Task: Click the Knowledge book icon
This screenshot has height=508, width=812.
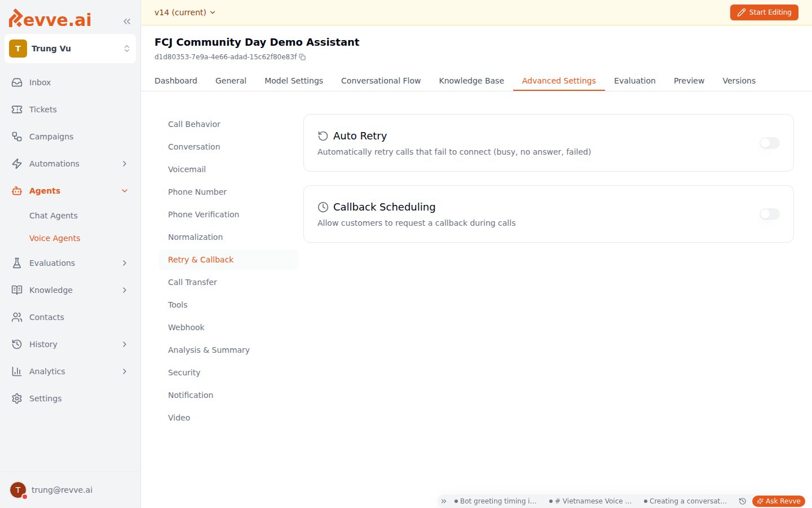Action: coord(17,290)
